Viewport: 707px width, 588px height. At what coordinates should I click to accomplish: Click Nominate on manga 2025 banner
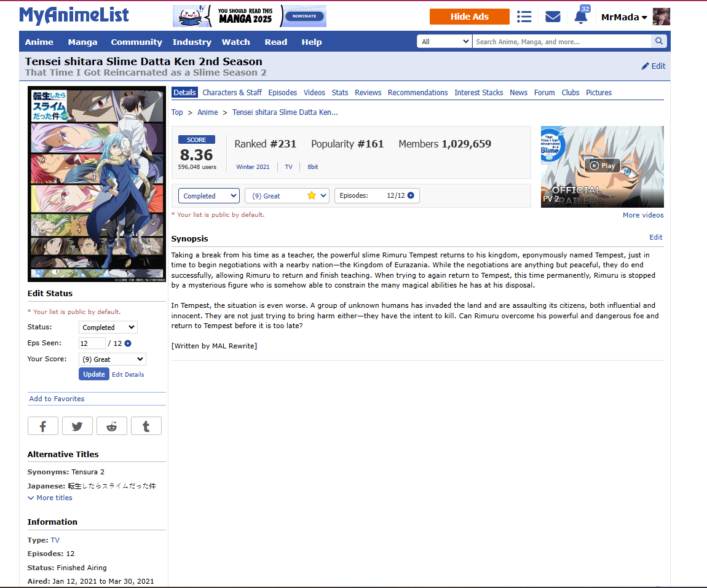coord(305,16)
